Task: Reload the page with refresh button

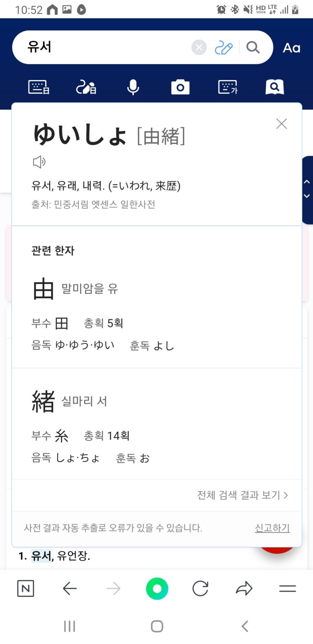Action: coord(200,589)
